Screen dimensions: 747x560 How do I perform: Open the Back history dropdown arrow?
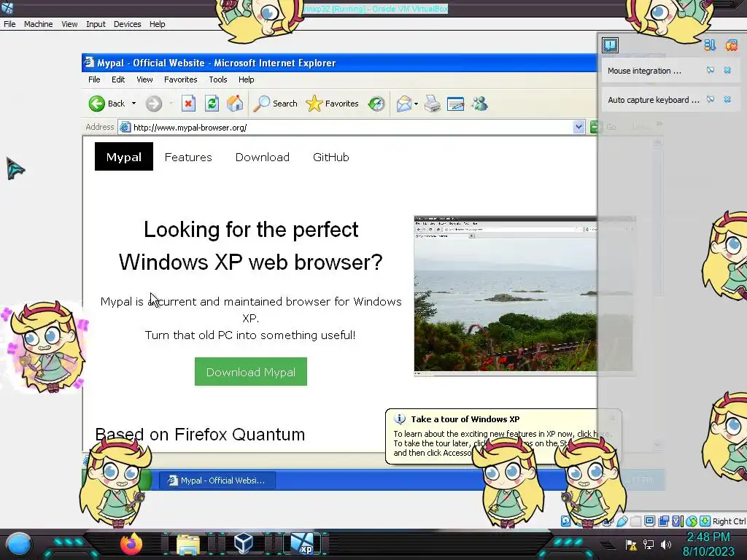click(134, 104)
